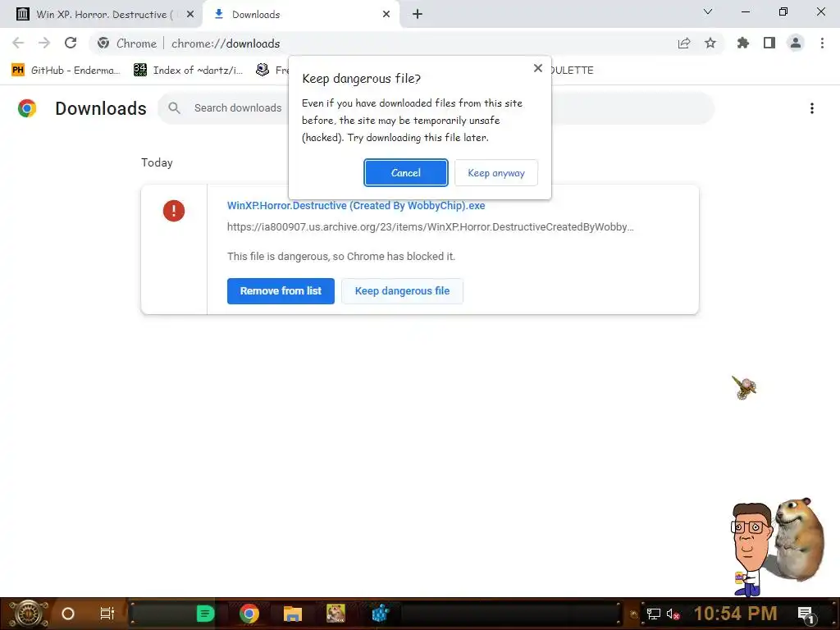Click the archive.org download source URL
The image size is (840, 630).
[430, 227]
